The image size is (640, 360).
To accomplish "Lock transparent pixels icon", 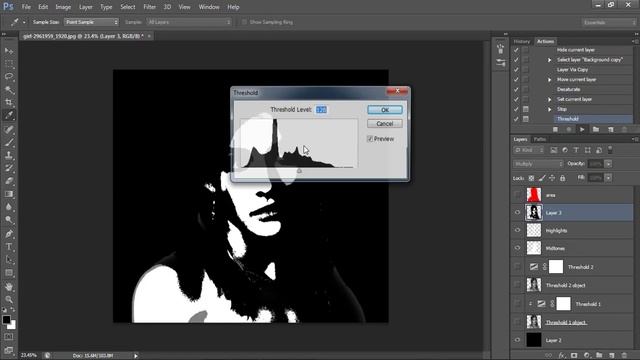I will pyautogui.click(x=531, y=178).
